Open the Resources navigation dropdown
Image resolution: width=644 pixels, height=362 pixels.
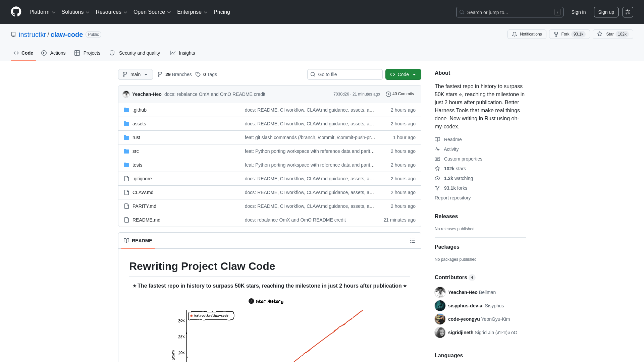[x=111, y=12]
